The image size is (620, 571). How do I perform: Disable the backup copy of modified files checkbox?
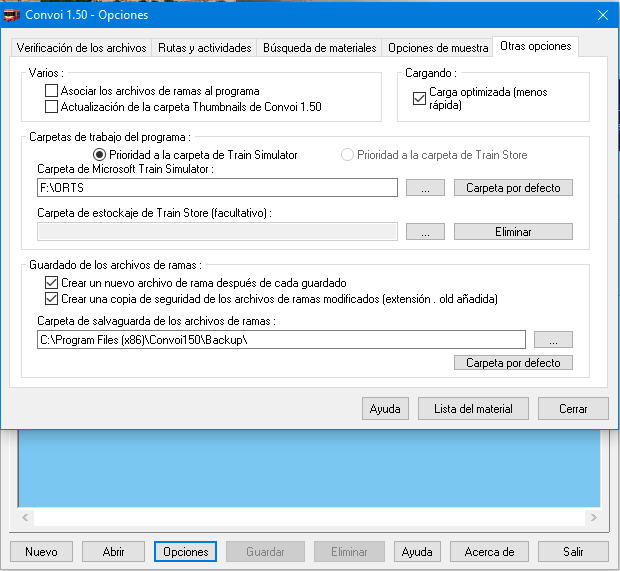pos(52,298)
